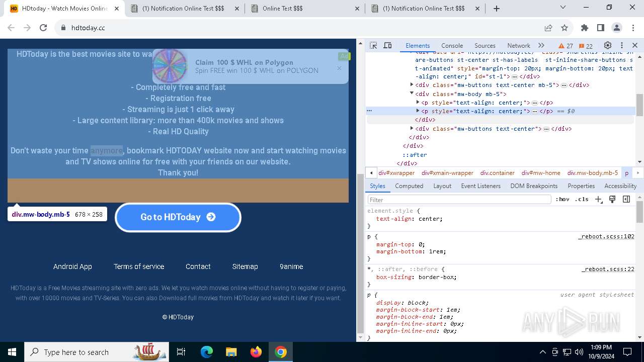Open Chrome profile avatar
Image resolution: width=644 pixels, height=362 pixels.
[617, 28]
